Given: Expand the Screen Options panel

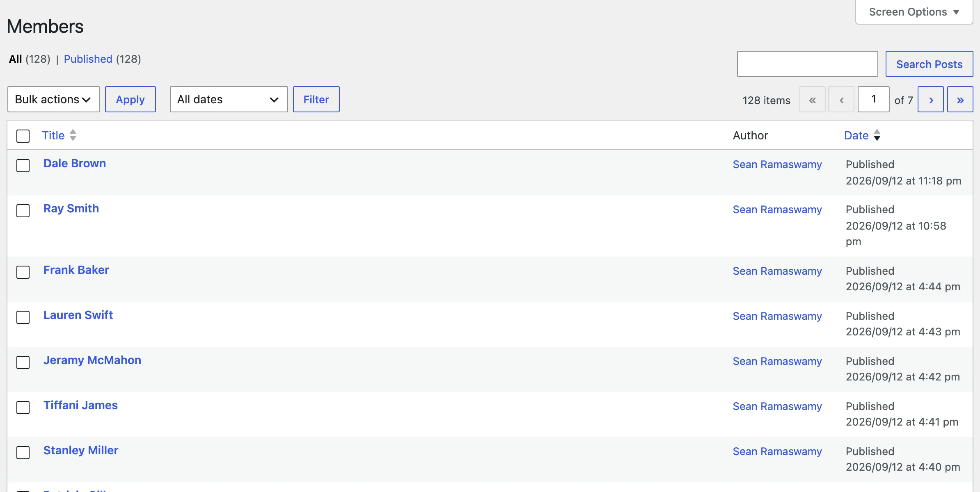Looking at the screenshot, I should pyautogui.click(x=914, y=12).
